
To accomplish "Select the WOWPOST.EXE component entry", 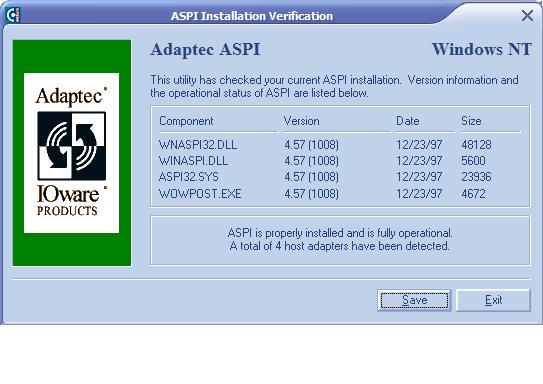I will click(200, 194).
